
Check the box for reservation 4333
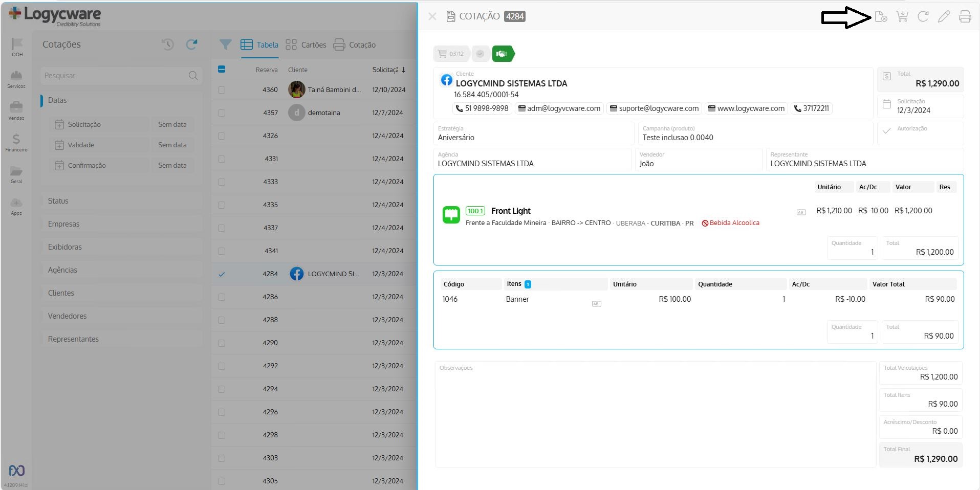pos(222,182)
